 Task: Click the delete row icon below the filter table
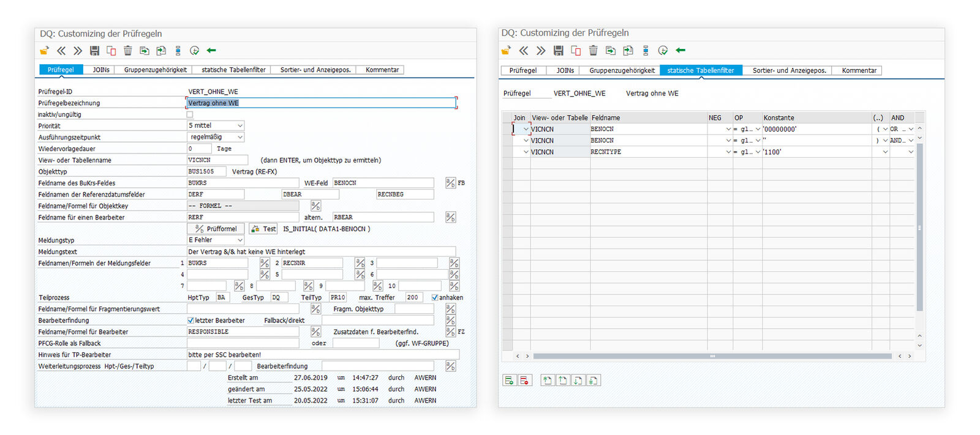pos(524,381)
